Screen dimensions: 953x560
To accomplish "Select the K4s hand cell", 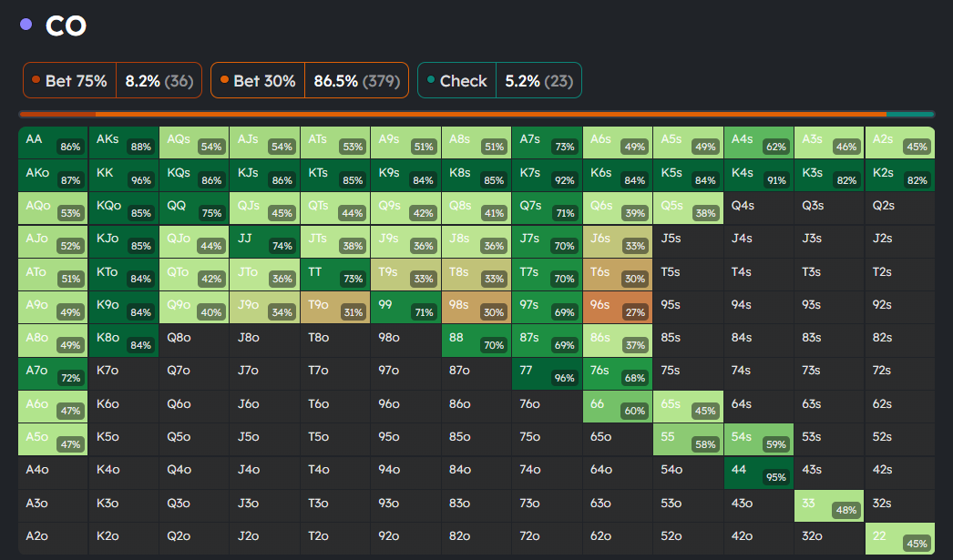I will pyautogui.click(x=758, y=176).
